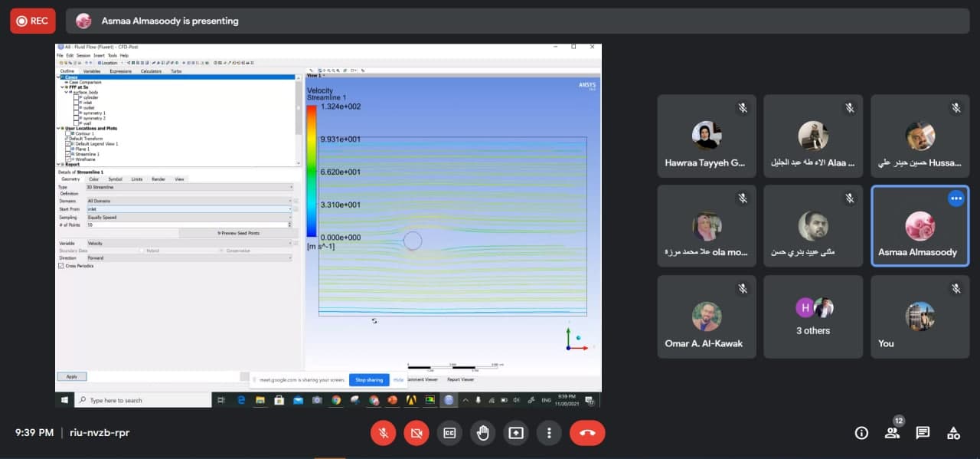The height and width of the screenshot is (459, 980).
Task: Turn on camera in Meet controls
Action: pyautogui.click(x=416, y=433)
